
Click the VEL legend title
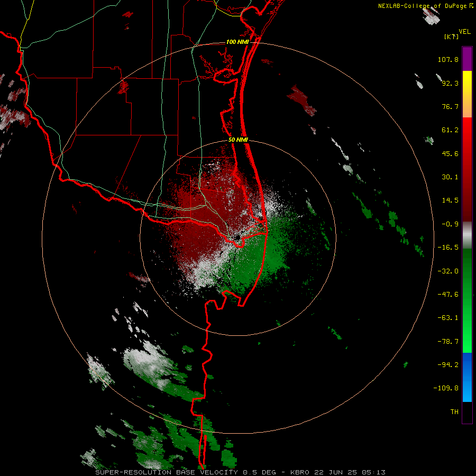[x=464, y=32]
